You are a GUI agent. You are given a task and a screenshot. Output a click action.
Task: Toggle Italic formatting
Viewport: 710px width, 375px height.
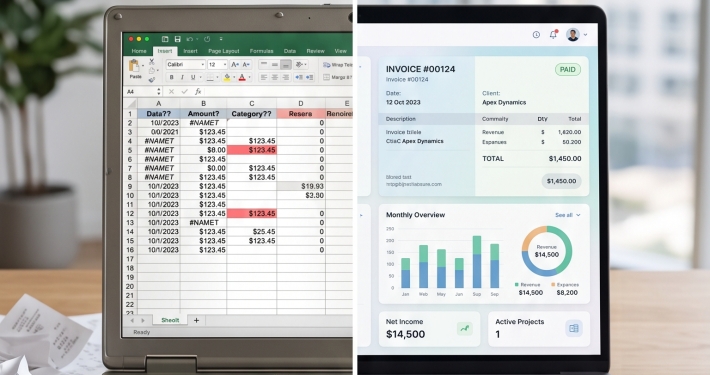click(182, 77)
